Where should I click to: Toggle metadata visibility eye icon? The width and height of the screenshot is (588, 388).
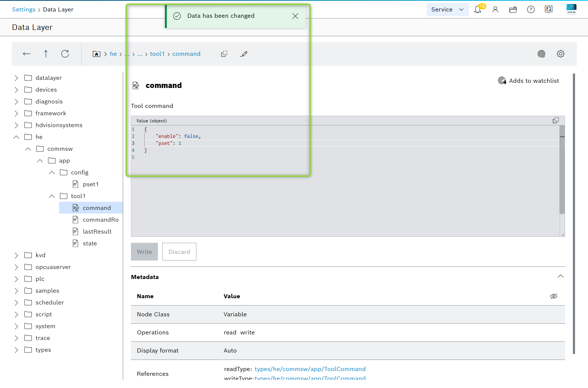click(x=553, y=296)
